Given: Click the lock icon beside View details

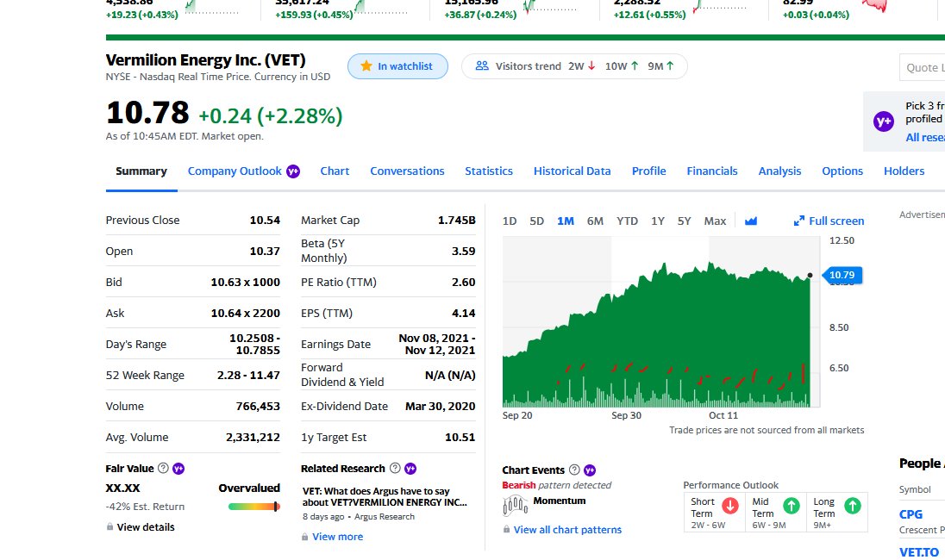Looking at the screenshot, I should tap(110, 526).
